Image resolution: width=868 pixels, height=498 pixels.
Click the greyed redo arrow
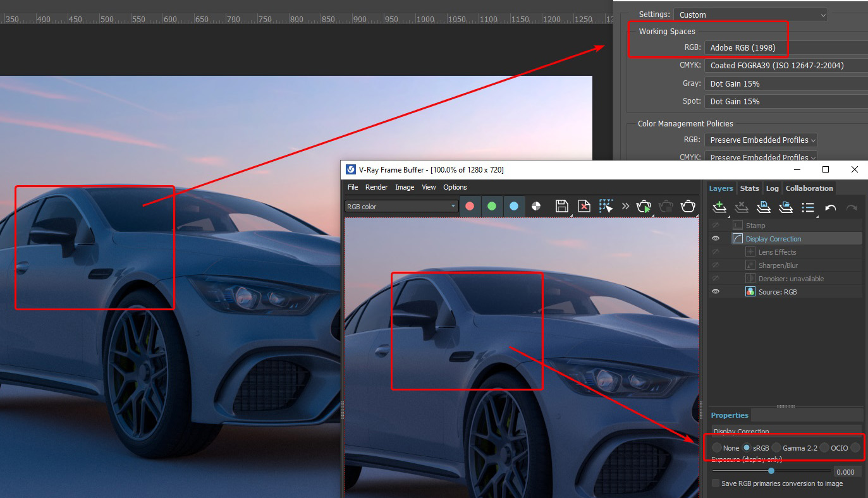[x=852, y=207]
